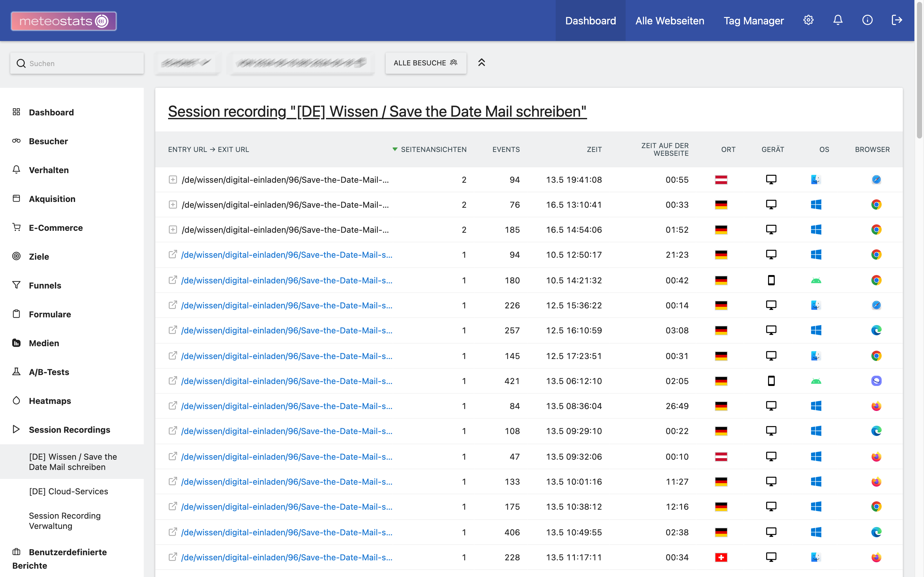Open the info circle icon
The height and width of the screenshot is (577, 924).
click(867, 20)
